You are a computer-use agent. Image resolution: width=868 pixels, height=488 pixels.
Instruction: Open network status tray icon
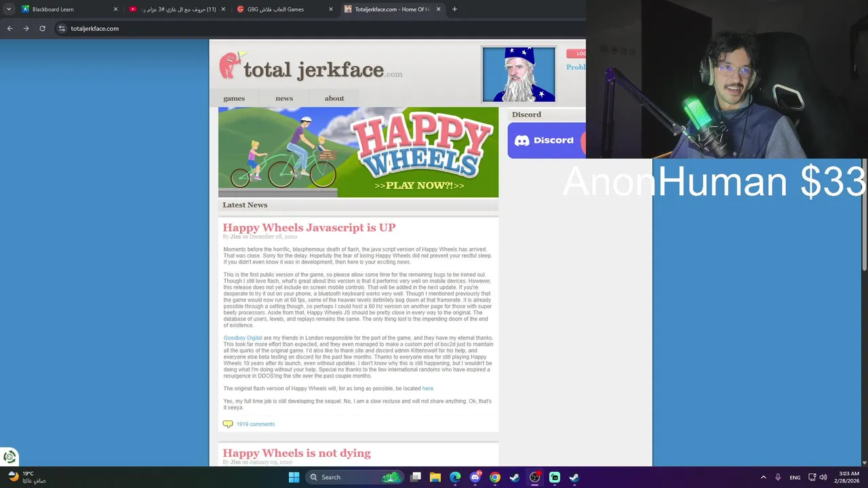pyautogui.click(x=812, y=477)
